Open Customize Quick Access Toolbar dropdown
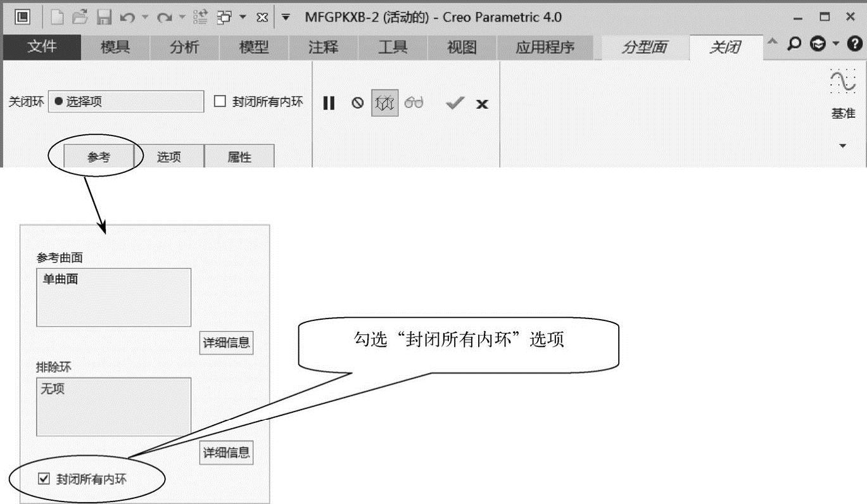 (286, 17)
